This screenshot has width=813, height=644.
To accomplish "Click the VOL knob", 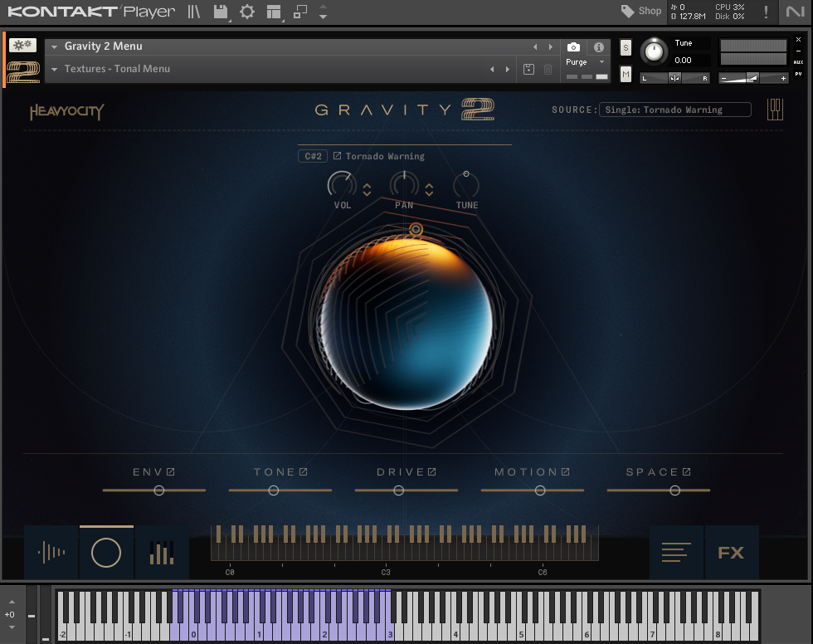I will 342,184.
